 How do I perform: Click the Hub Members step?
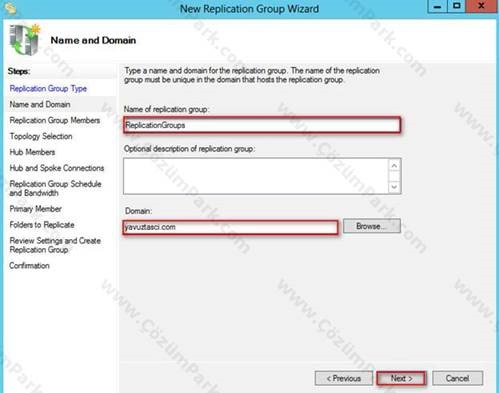coord(32,152)
